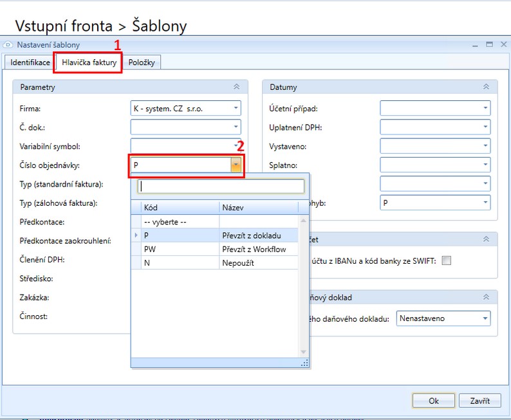Click the Číslo objednávky dropdown arrow
Image resolution: width=511 pixels, height=420 pixels.
236,166
